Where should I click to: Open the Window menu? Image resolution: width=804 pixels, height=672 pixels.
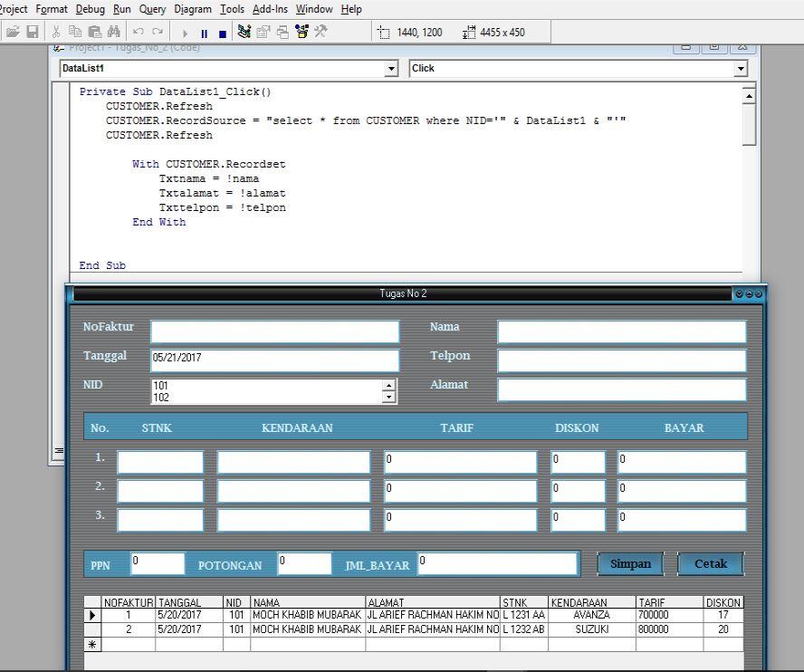(314, 9)
